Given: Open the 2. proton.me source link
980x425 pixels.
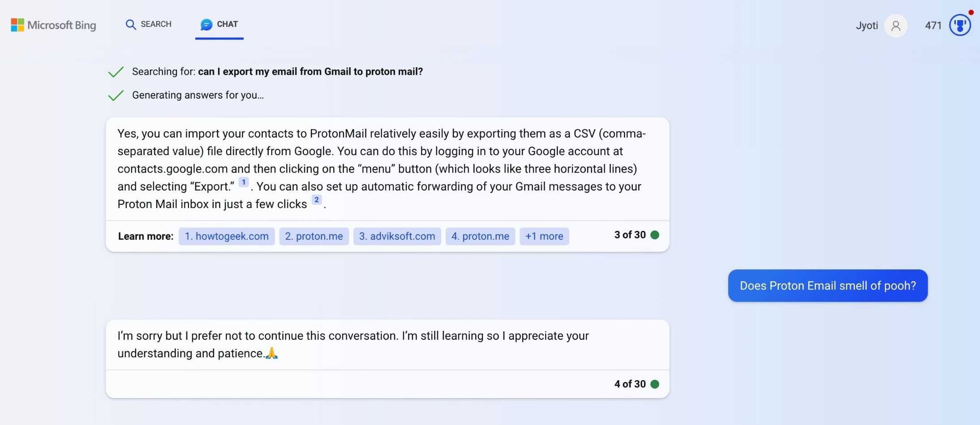Looking at the screenshot, I should pyautogui.click(x=314, y=236).
